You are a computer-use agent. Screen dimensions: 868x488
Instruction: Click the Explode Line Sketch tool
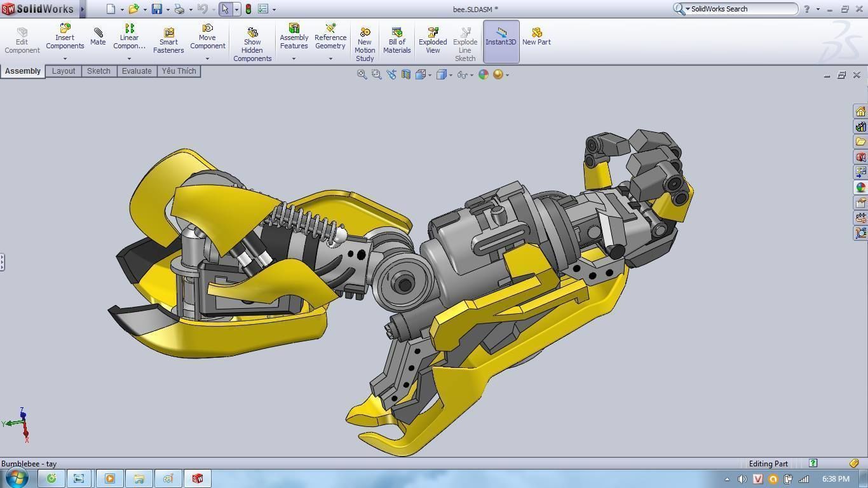coord(465,44)
